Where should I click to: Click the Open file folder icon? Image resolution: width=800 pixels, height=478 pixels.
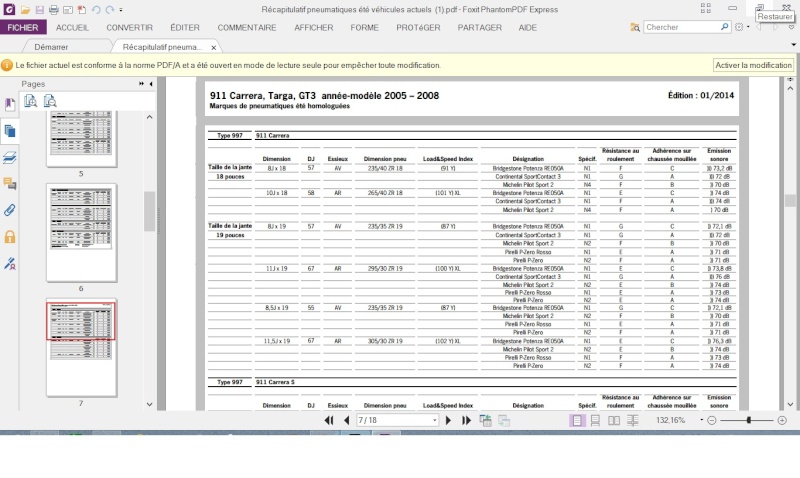click(x=25, y=9)
